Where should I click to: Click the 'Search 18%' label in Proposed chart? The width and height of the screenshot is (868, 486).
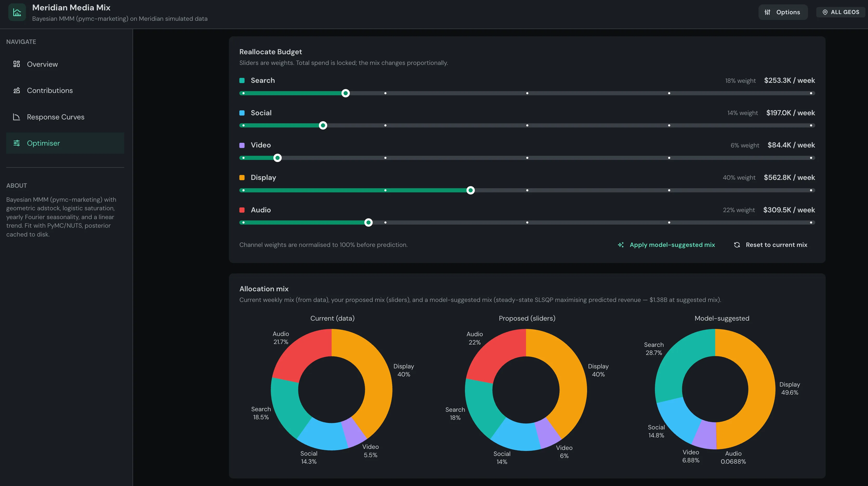pyautogui.click(x=455, y=413)
